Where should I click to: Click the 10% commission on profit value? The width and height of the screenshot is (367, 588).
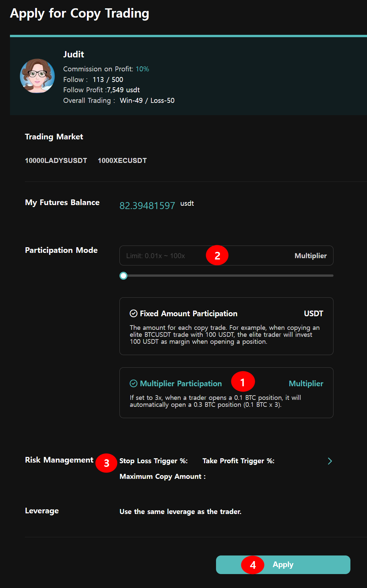pyautogui.click(x=142, y=69)
